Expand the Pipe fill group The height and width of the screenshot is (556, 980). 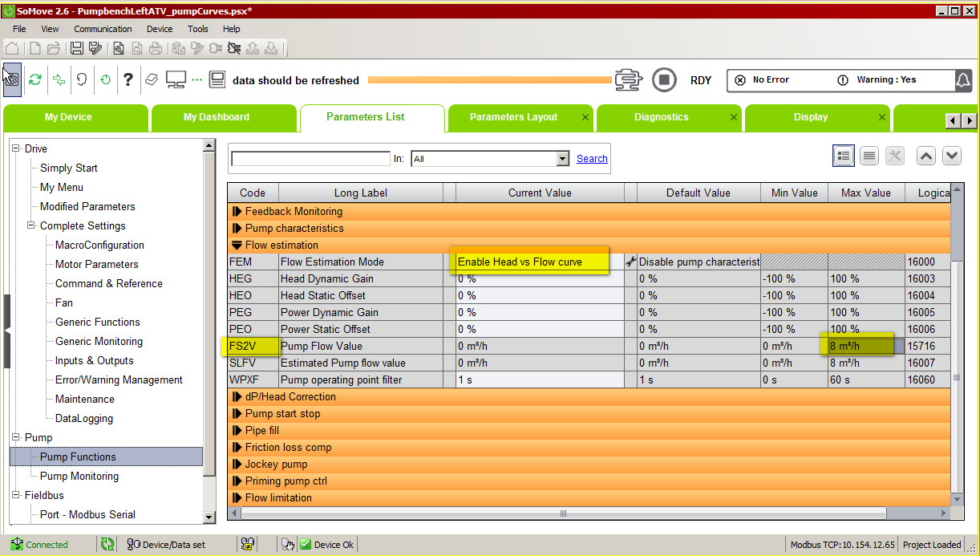[237, 430]
